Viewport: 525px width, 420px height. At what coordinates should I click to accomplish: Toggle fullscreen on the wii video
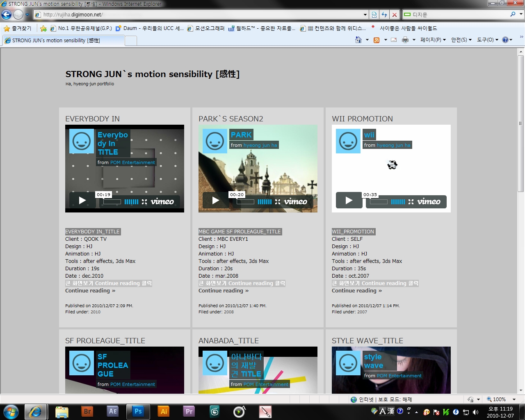coord(411,202)
